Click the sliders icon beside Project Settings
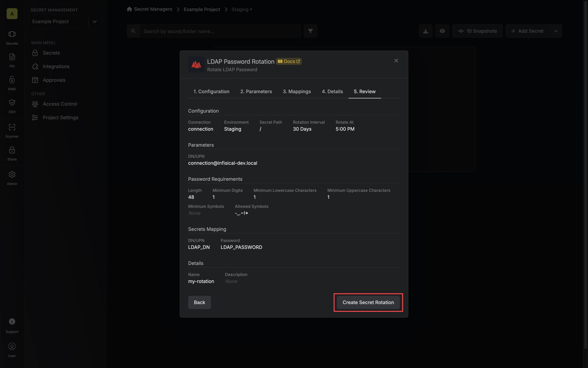588x368 pixels. click(35, 118)
